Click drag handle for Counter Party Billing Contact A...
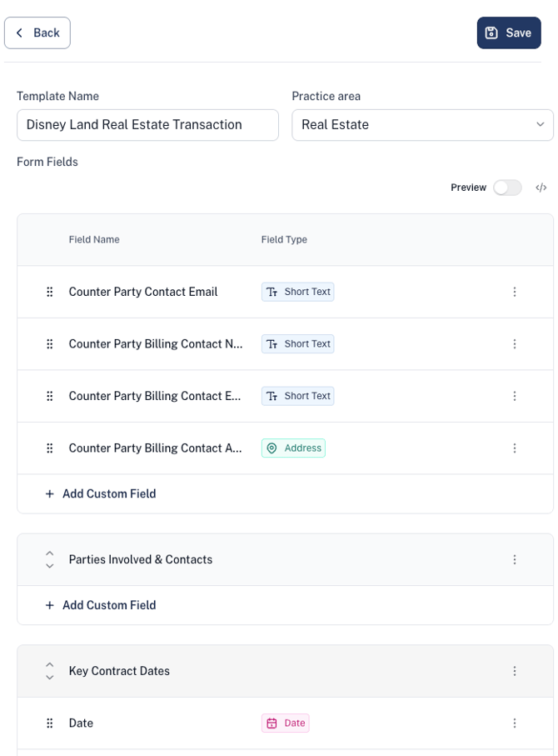The height and width of the screenshot is (756, 558). [50, 448]
